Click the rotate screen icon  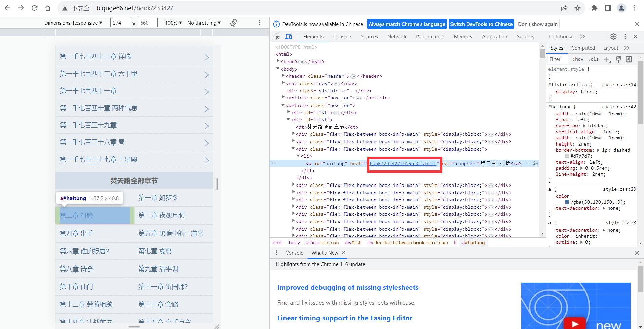click(x=234, y=23)
